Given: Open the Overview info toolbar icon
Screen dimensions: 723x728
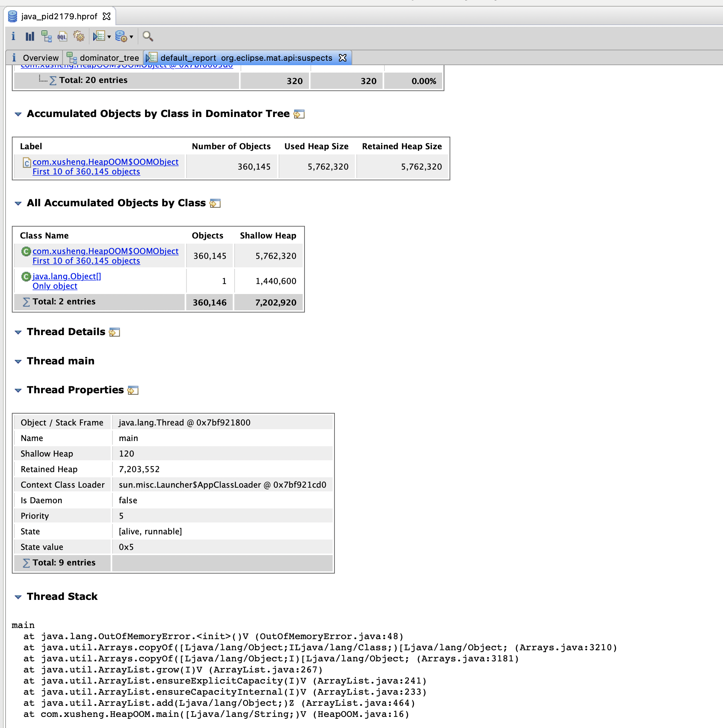Looking at the screenshot, I should [x=13, y=36].
